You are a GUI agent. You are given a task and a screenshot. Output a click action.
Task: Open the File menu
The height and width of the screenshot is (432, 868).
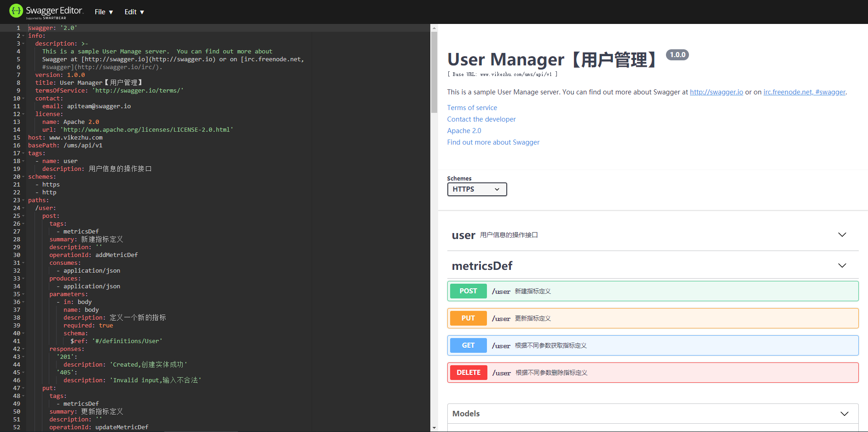[104, 12]
